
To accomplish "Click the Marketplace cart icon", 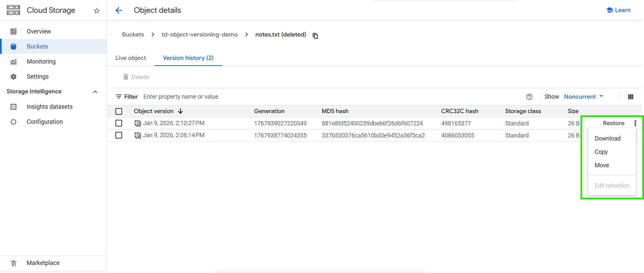I will 13,263.
